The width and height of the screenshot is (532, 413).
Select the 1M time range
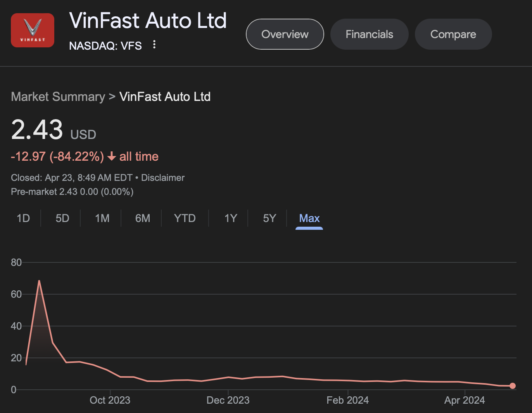pyautogui.click(x=102, y=218)
